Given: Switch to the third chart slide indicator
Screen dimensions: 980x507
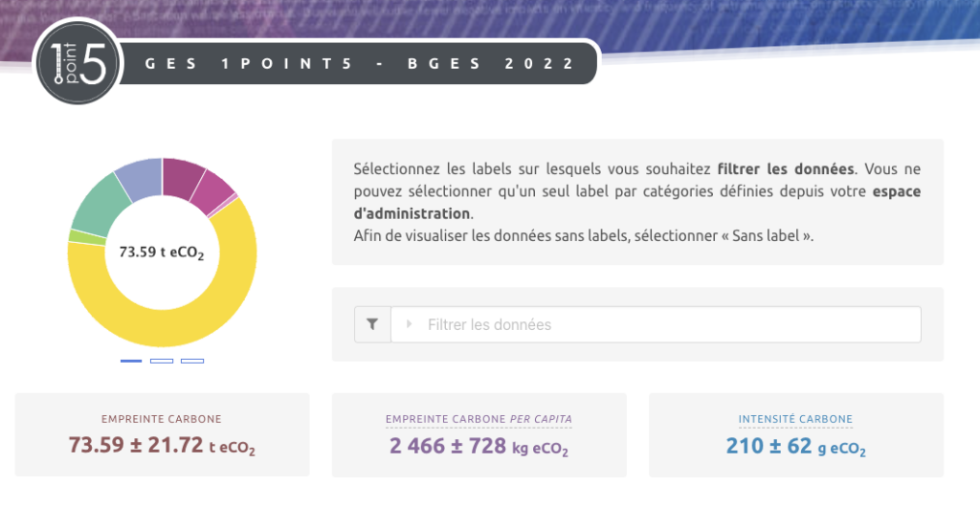Looking at the screenshot, I should 192,361.
